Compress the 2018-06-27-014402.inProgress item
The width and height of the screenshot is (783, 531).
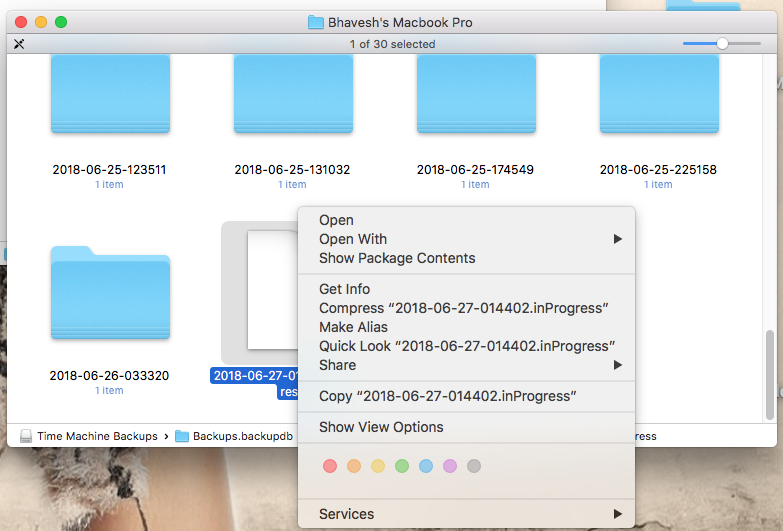pyautogui.click(x=466, y=308)
